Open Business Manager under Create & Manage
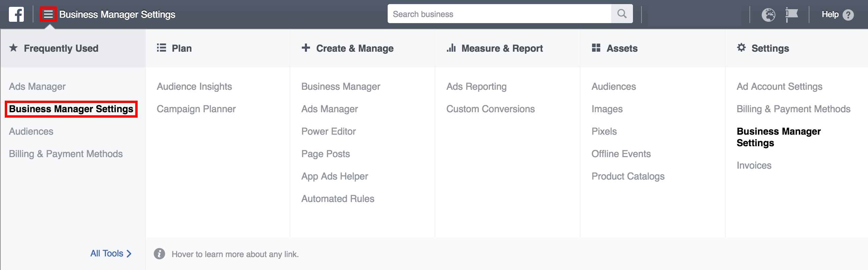 click(341, 87)
